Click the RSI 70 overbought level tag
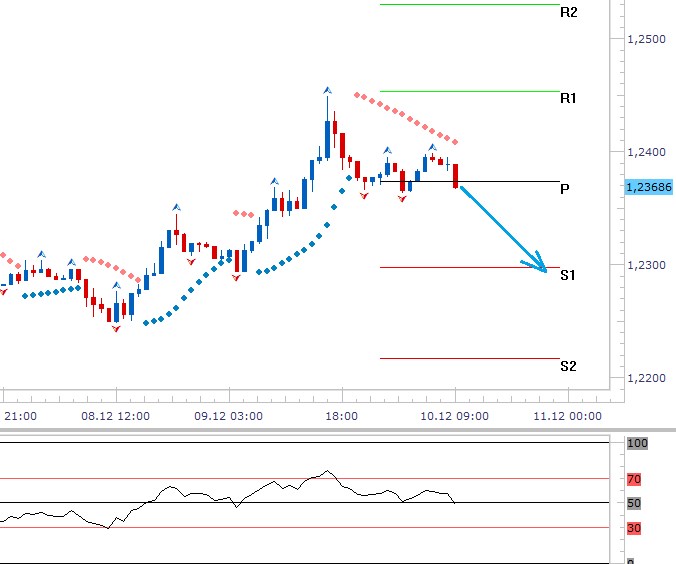Image resolution: width=676 pixels, height=564 pixels. click(x=634, y=479)
